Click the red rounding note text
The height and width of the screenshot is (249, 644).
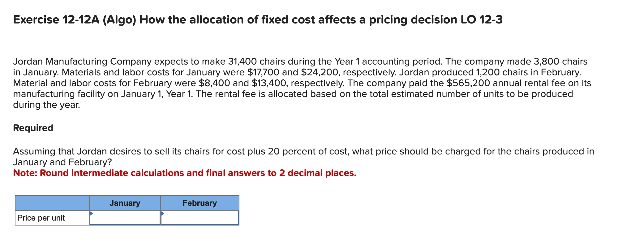coord(184,173)
